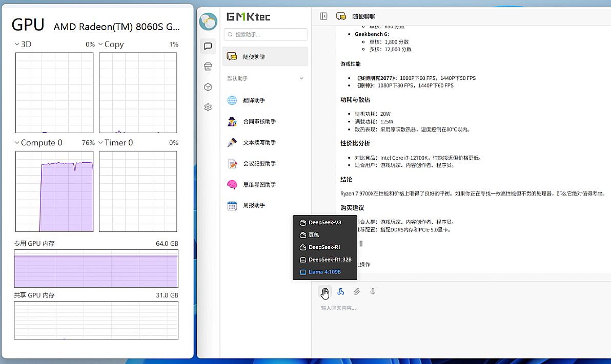Click the model selector icon below the chat

(x=324, y=292)
